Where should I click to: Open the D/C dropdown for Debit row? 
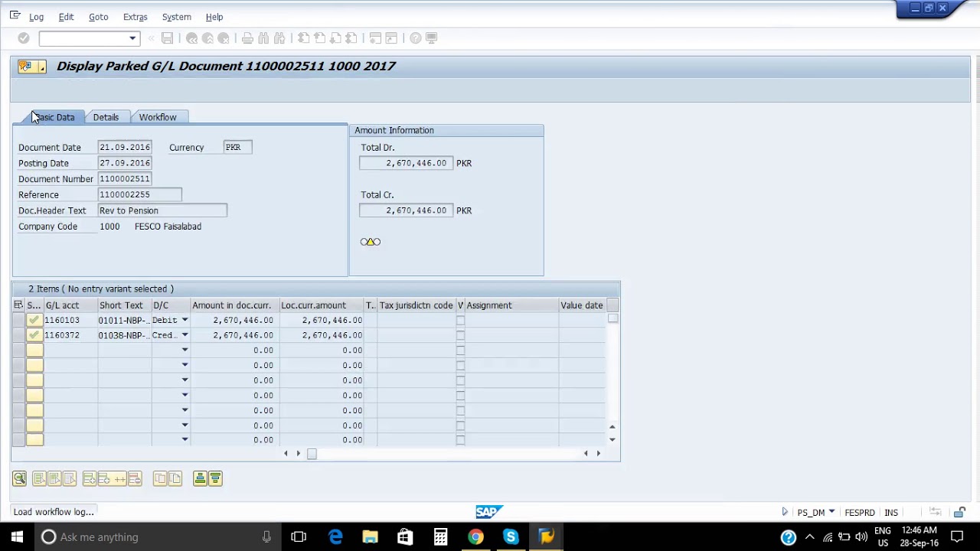coord(185,320)
